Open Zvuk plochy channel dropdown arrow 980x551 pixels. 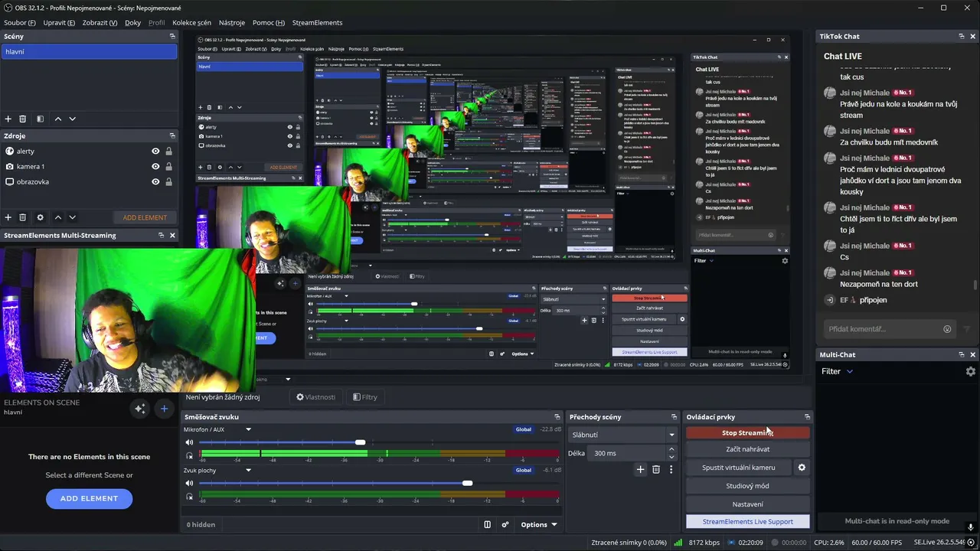coord(248,471)
